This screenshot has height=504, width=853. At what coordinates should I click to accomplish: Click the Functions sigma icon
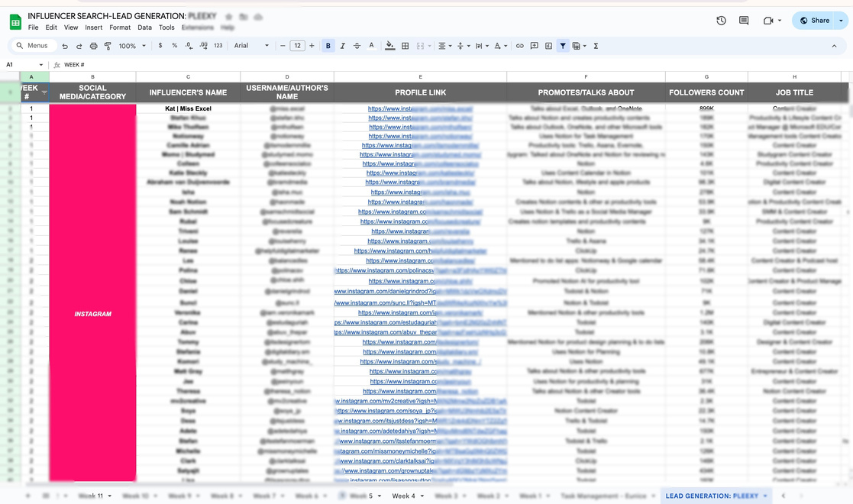[x=596, y=47]
